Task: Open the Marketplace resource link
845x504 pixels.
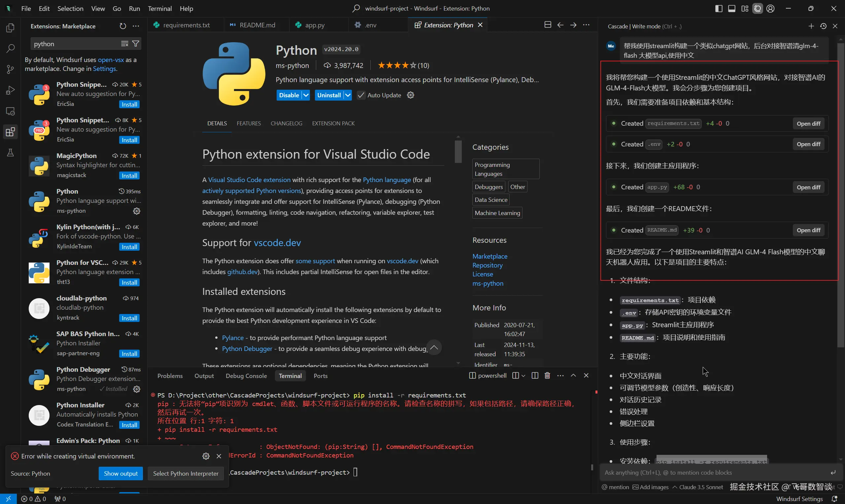Action: click(490, 256)
